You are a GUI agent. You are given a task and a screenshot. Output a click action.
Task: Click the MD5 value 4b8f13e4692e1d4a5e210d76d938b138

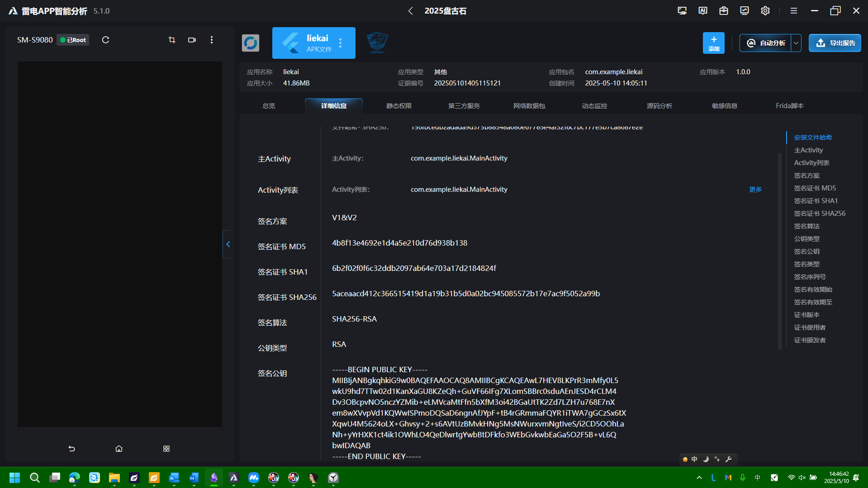pyautogui.click(x=399, y=243)
